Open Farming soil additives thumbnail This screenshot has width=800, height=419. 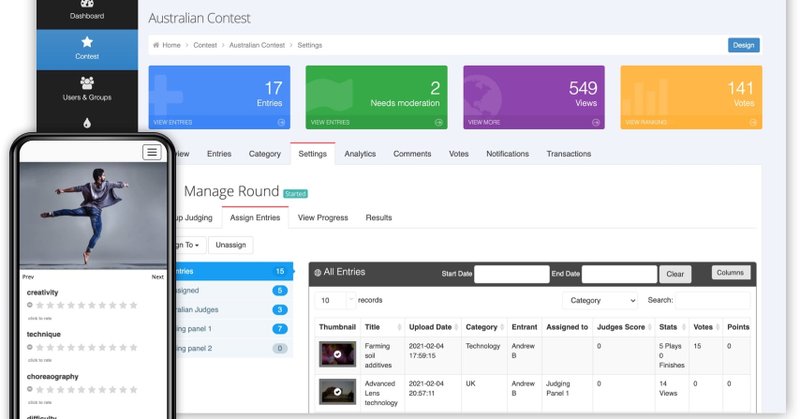click(x=337, y=354)
